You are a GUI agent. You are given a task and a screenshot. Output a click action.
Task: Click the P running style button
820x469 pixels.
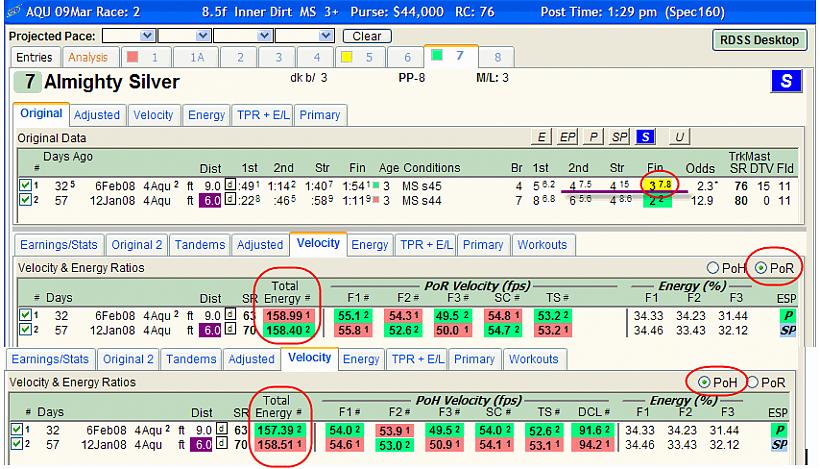(593, 137)
